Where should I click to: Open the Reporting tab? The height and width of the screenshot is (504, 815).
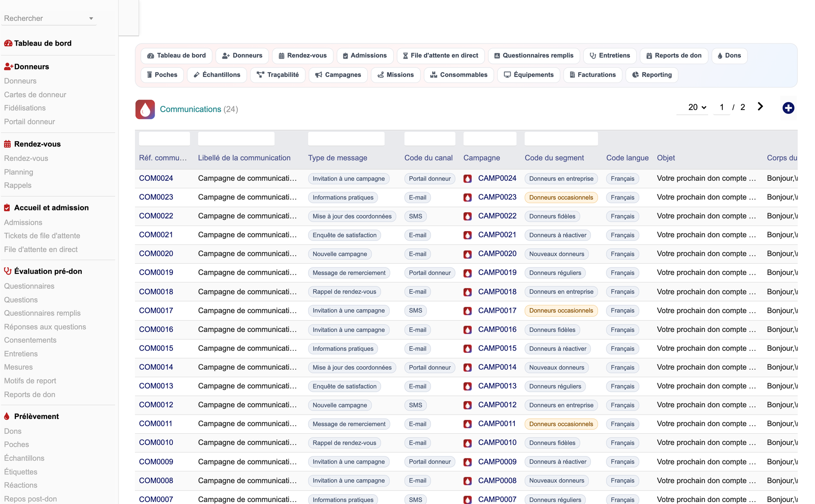click(x=652, y=75)
